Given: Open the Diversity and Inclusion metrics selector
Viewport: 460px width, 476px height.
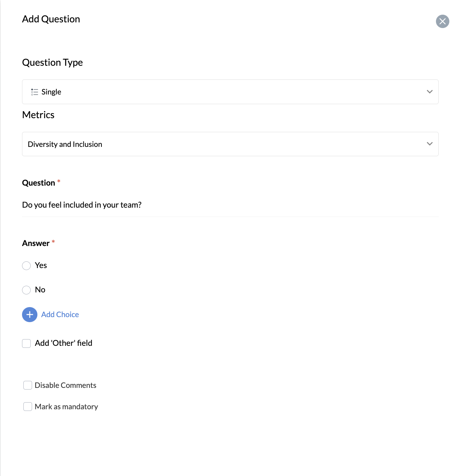Looking at the screenshot, I should [x=230, y=144].
